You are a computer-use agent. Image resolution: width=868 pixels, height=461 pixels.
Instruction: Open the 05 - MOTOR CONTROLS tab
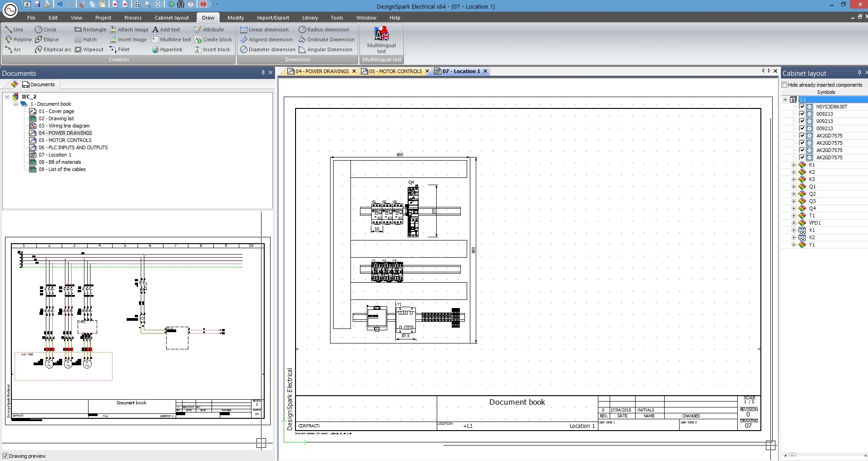coord(394,71)
